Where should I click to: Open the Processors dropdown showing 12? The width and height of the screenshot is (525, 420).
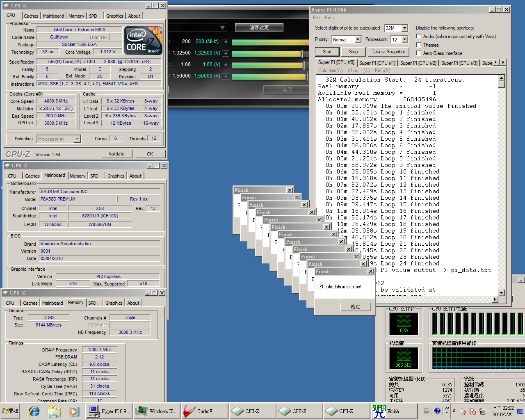404,39
